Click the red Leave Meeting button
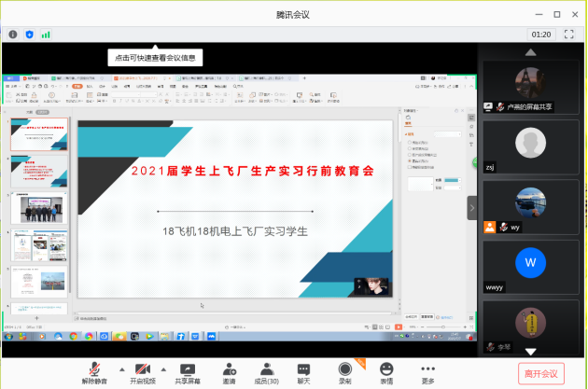This screenshot has width=588, height=389. click(540, 373)
